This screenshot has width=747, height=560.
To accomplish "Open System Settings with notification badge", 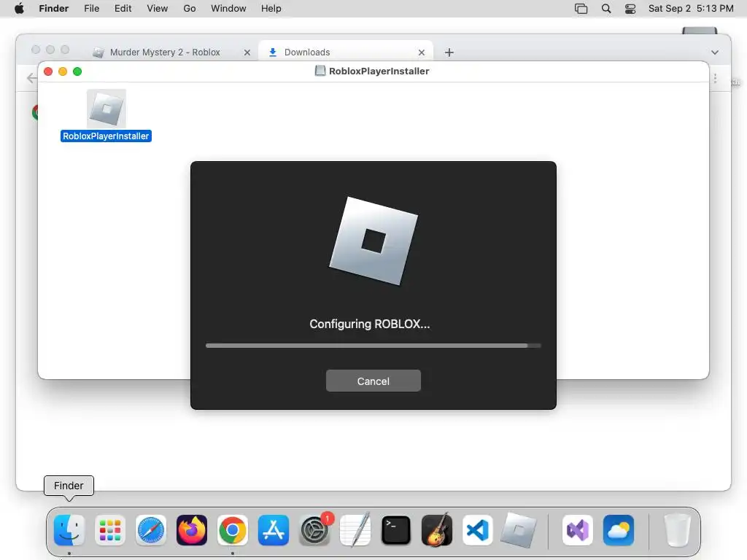I will pos(314,530).
